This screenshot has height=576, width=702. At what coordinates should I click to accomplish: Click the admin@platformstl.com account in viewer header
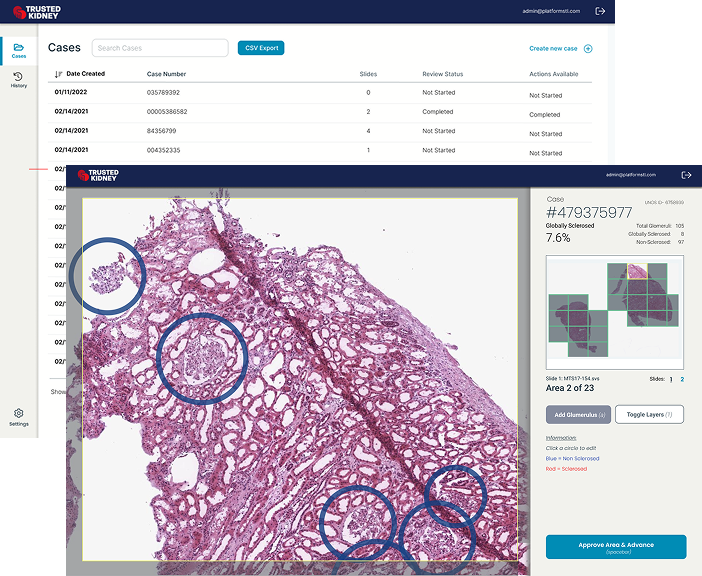pyautogui.click(x=630, y=175)
